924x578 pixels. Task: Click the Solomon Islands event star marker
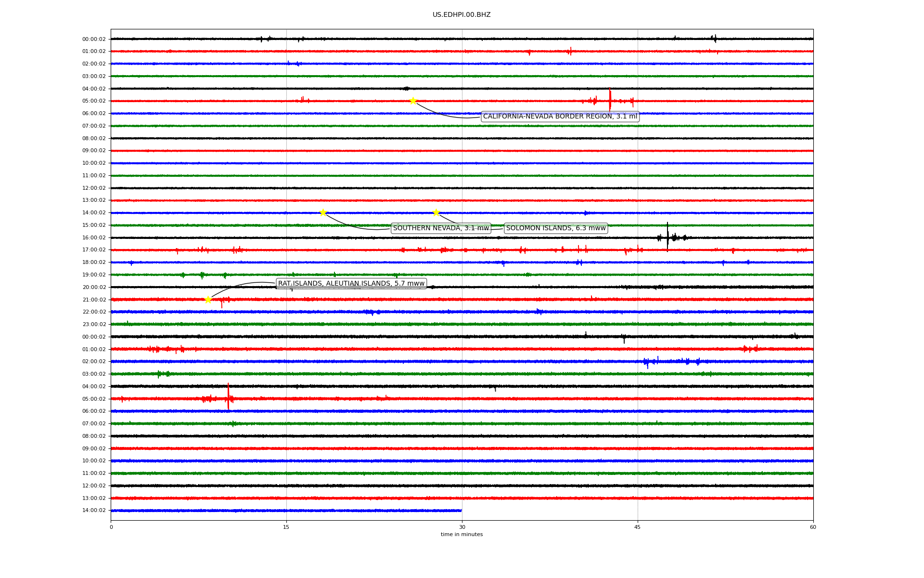(436, 212)
